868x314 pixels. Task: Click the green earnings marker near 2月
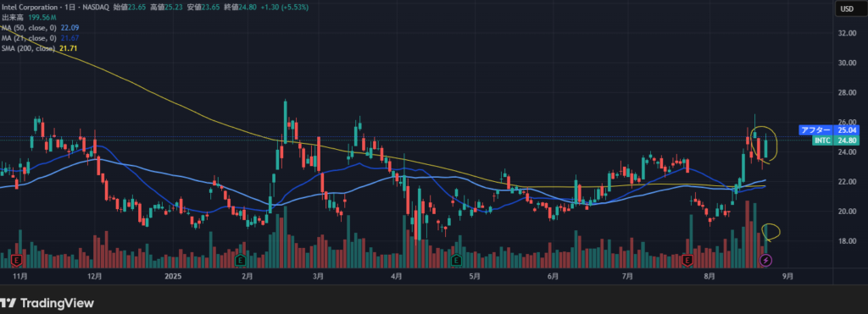coord(240,260)
